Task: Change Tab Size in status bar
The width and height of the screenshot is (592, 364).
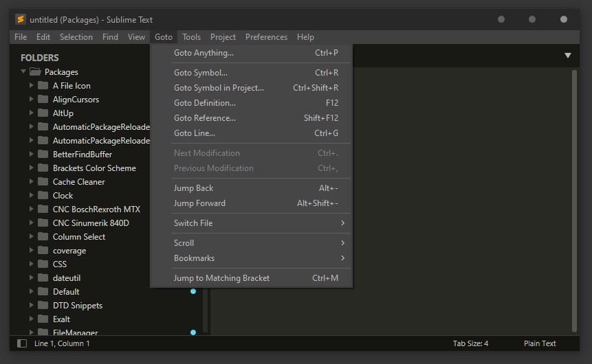Action: click(470, 343)
